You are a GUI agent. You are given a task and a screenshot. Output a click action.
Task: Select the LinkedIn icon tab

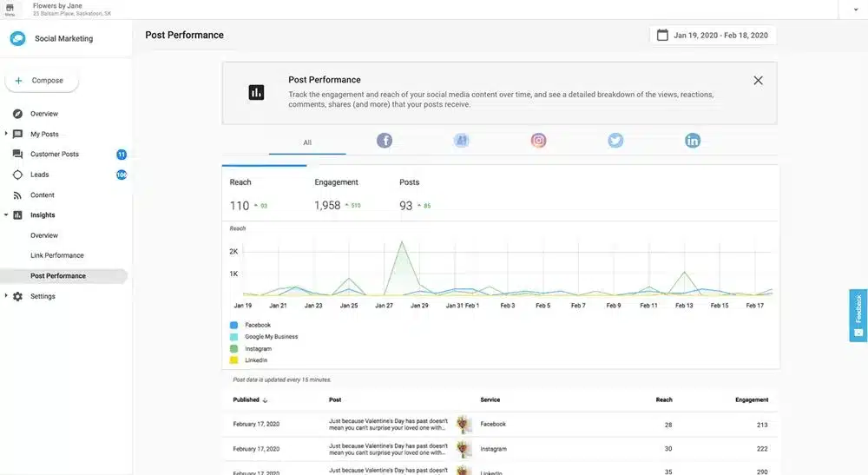click(693, 141)
